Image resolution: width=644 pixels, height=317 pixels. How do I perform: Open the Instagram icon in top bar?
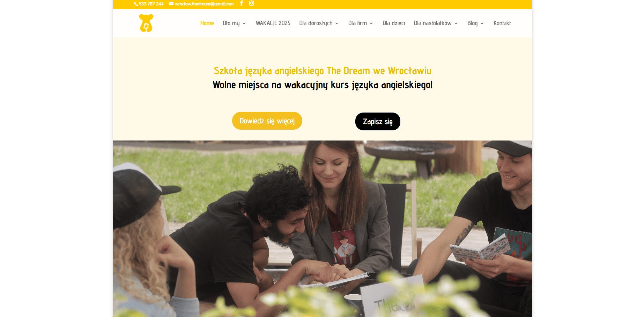(251, 3)
